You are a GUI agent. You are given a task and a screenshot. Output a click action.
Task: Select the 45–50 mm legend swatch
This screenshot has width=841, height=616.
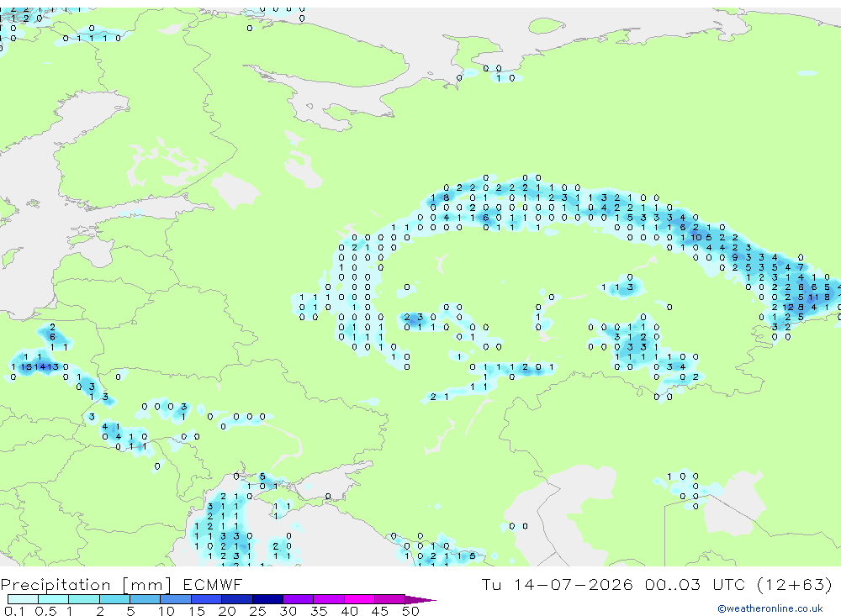[x=390, y=599]
